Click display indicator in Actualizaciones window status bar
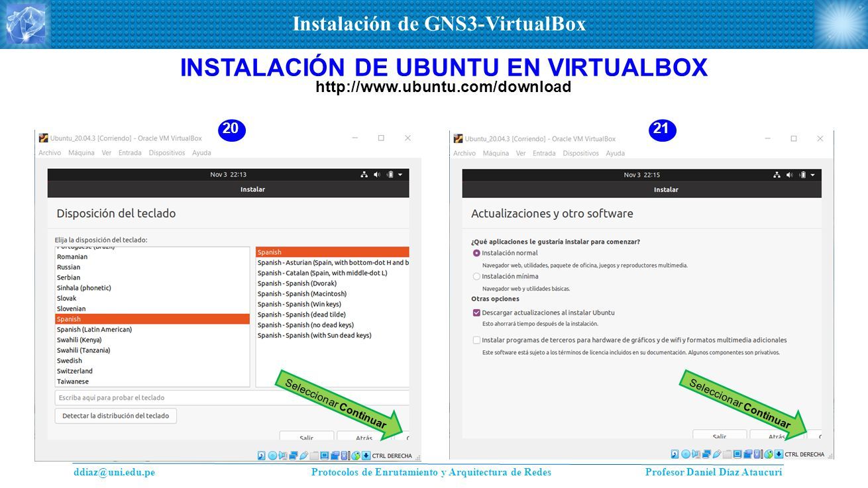 [737, 454]
